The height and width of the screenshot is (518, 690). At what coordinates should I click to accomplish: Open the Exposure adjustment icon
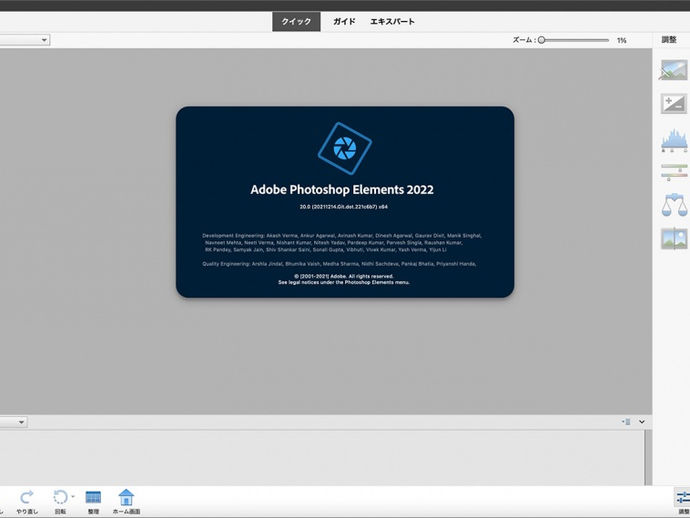[674, 103]
